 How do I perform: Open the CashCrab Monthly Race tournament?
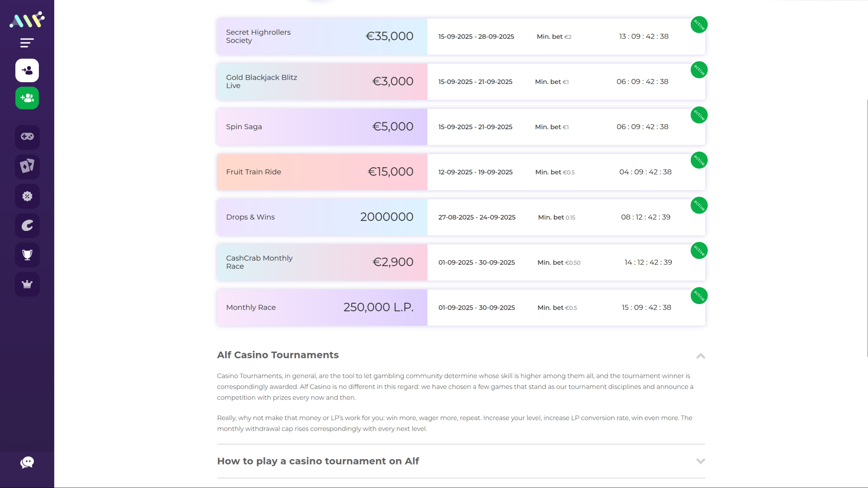(322, 263)
